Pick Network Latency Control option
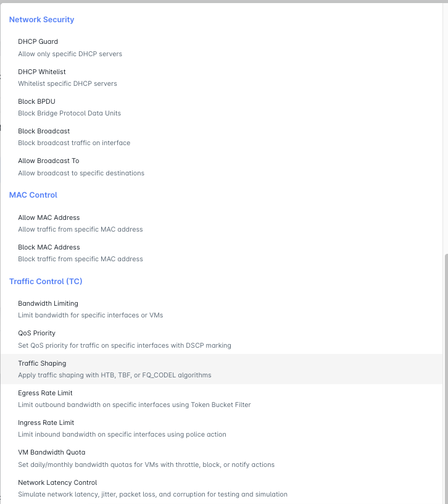 [57, 482]
